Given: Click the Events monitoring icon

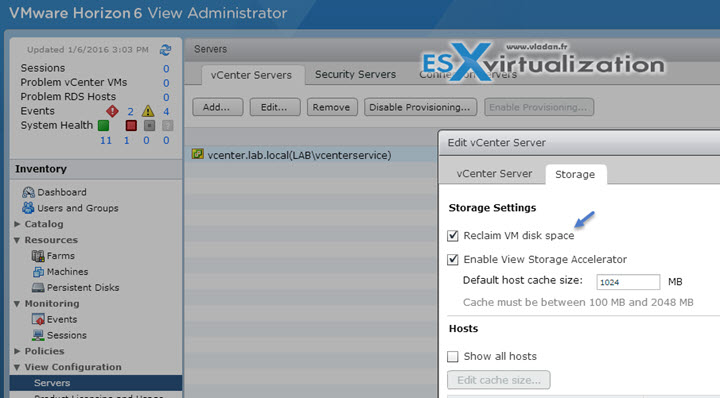Looking at the screenshot, I should 38,320.
